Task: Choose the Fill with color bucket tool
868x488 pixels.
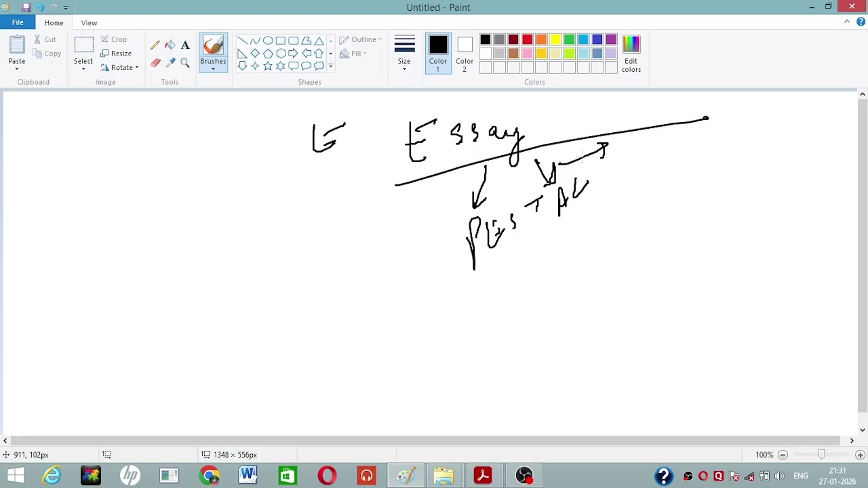Action: pyautogui.click(x=170, y=45)
